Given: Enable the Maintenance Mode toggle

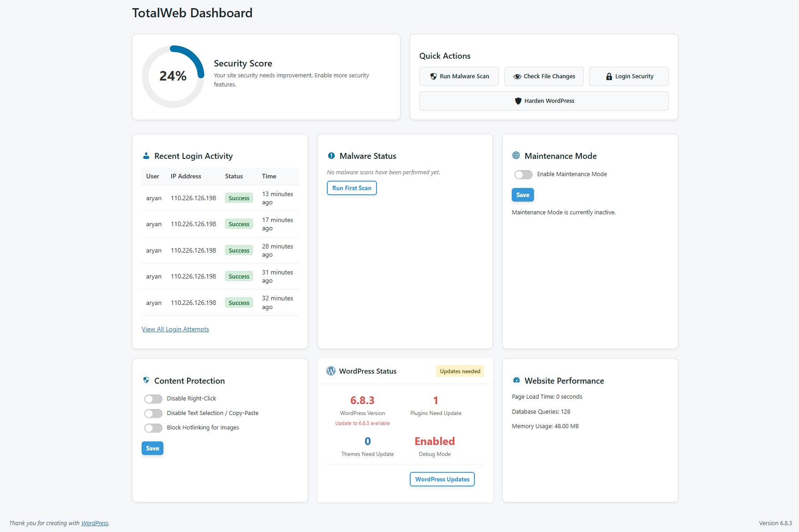Looking at the screenshot, I should click(x=523, y=174).
